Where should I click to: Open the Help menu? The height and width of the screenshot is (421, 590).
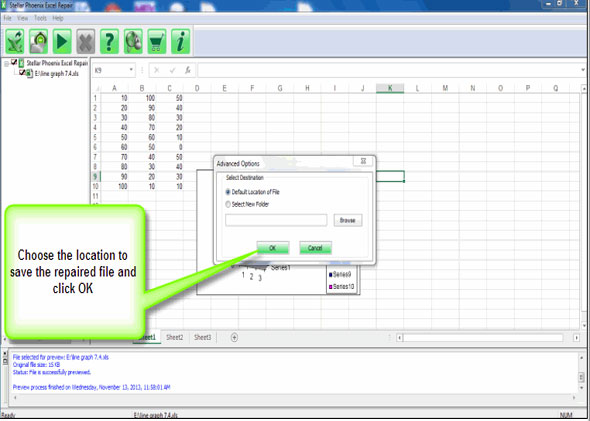click(x=58, y=18)
